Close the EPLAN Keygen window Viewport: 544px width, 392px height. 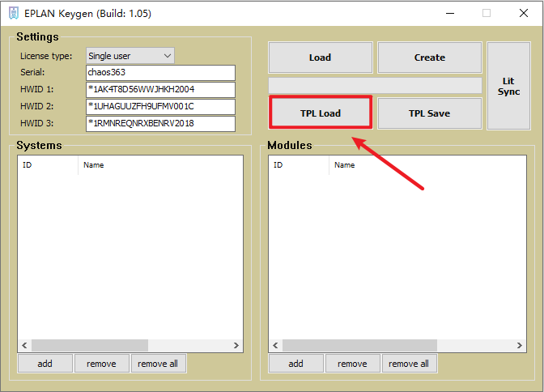tap(524, 14)
